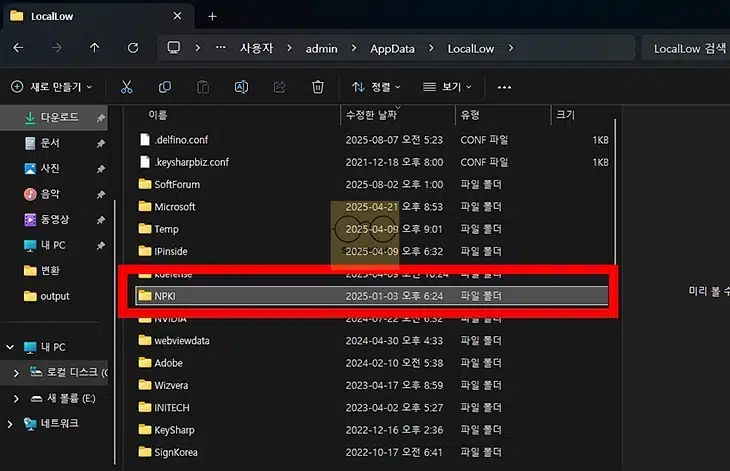
Task: Expand chevron after LocalLow breadcrumb
Action: point(511,48)
